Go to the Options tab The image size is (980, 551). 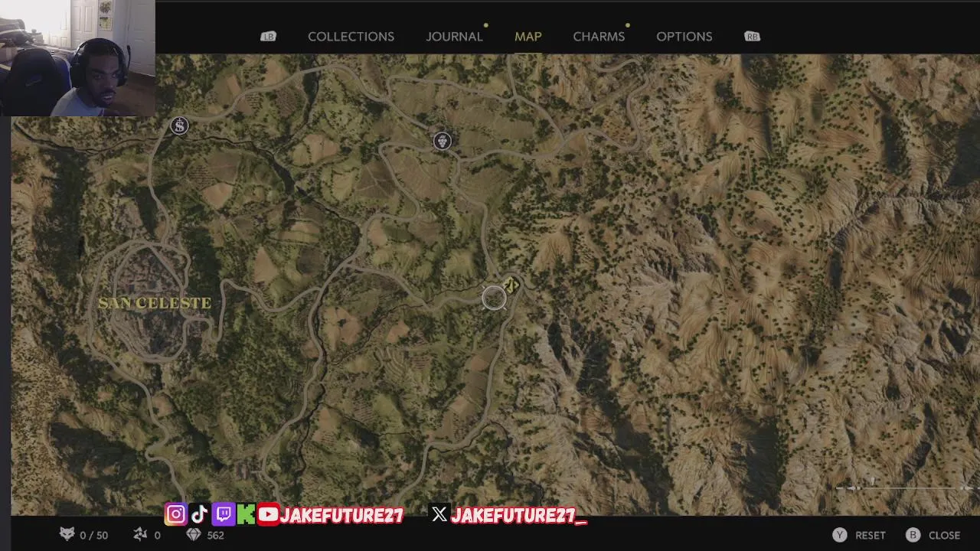click(684, 37)
